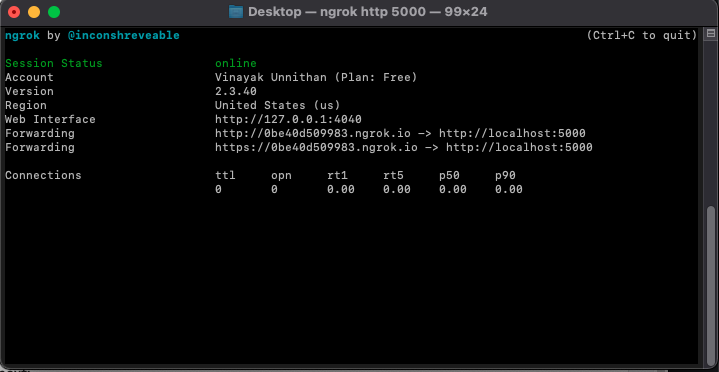Minimize the terminal with yellow button

click(34, 12)
